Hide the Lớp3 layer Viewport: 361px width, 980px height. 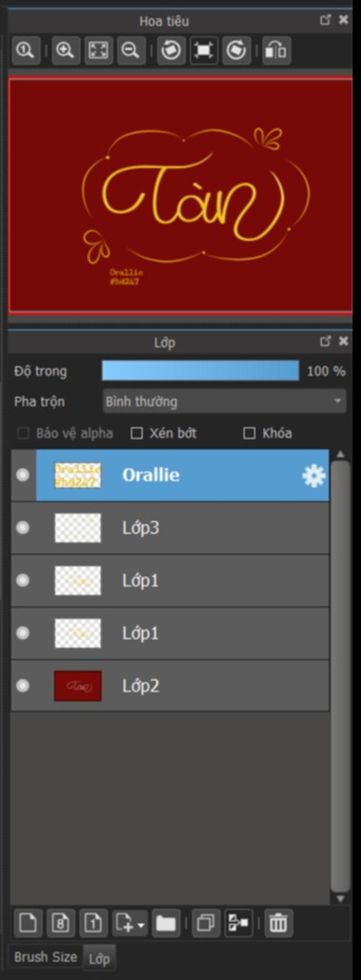[23, 528]
